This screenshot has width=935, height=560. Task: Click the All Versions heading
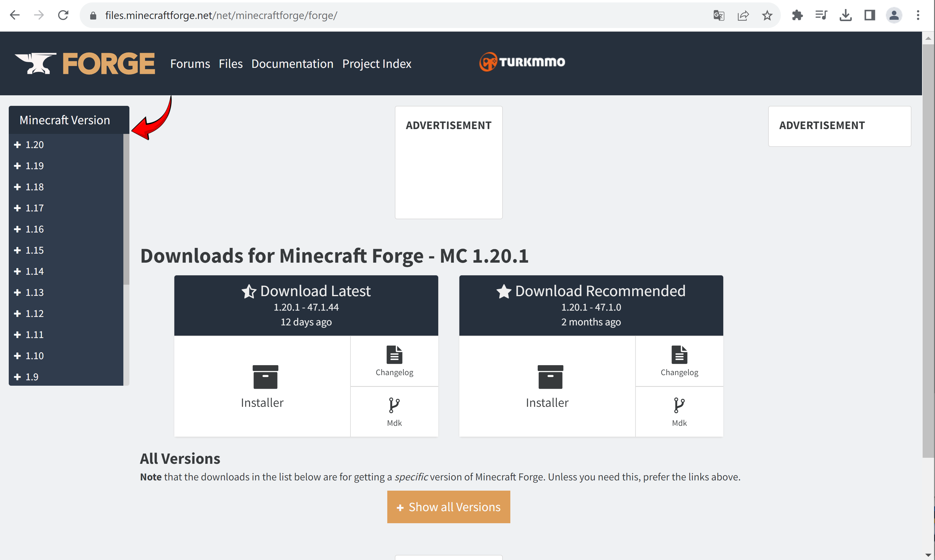180,458
